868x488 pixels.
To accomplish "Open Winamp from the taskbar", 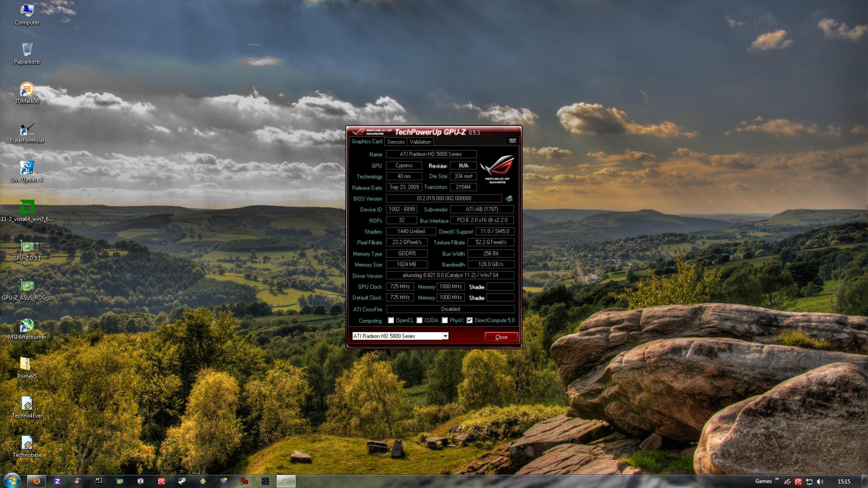I will pos(203,481).
